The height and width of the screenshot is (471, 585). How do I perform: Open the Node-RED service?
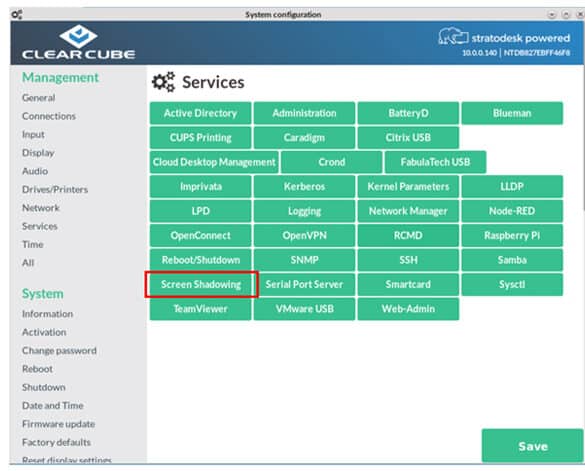coord(512,211)
